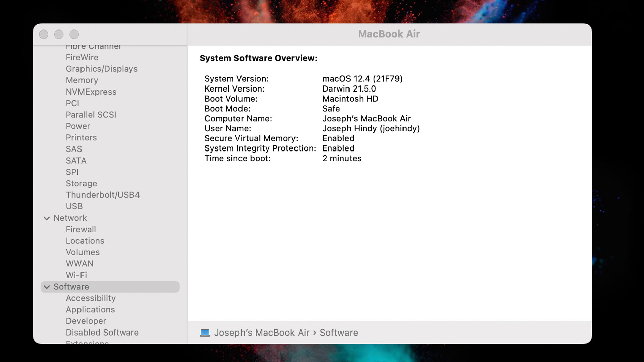Select Disabled Software entry
644x362 pixels.
click(x=102, y=333)
